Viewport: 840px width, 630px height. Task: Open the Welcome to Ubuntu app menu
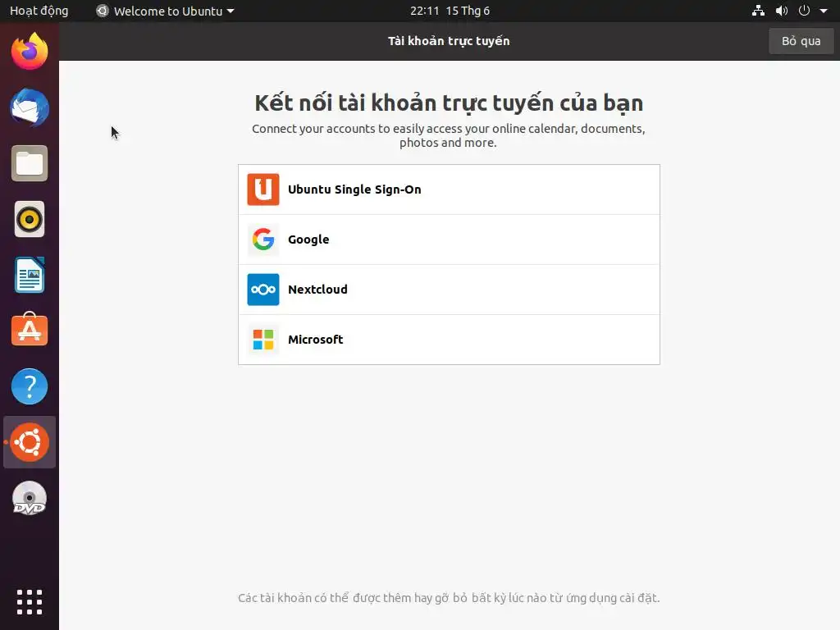point(165,11)
